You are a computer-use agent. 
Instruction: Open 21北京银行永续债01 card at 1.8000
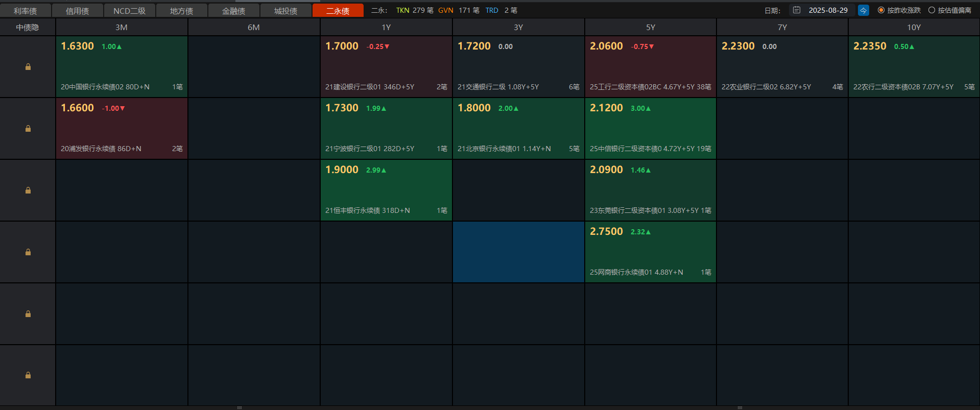click(x=518, y=129)
